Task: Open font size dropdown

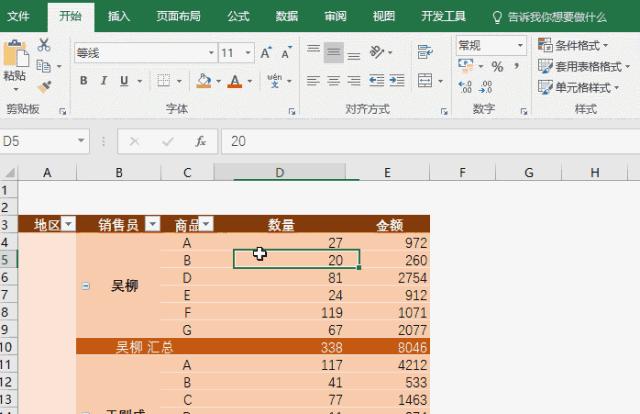Action: [248, 53]
